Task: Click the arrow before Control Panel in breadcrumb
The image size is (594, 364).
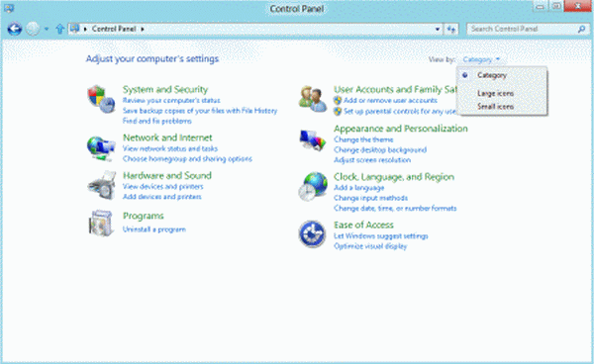Action: click(x=85, y=29)
